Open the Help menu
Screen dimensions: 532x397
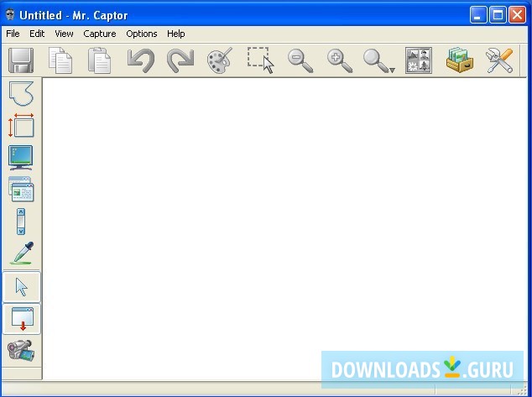[175, 34]
